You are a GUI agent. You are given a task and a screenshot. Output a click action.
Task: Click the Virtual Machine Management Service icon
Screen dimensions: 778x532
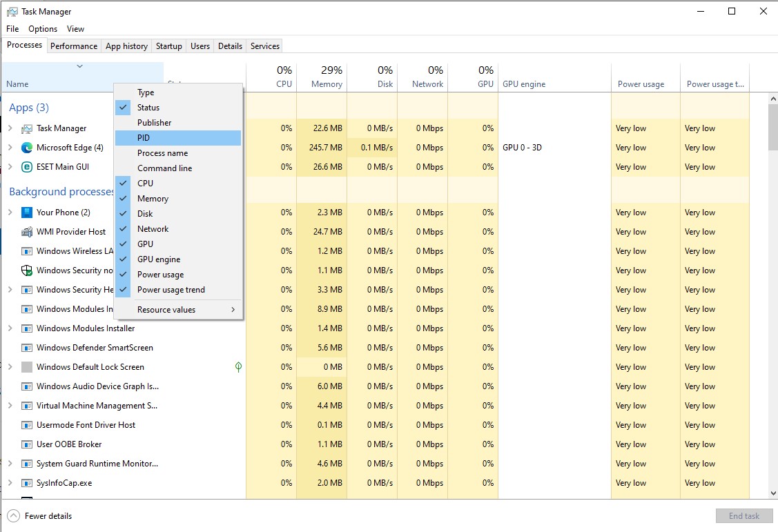tap(27, 406)
